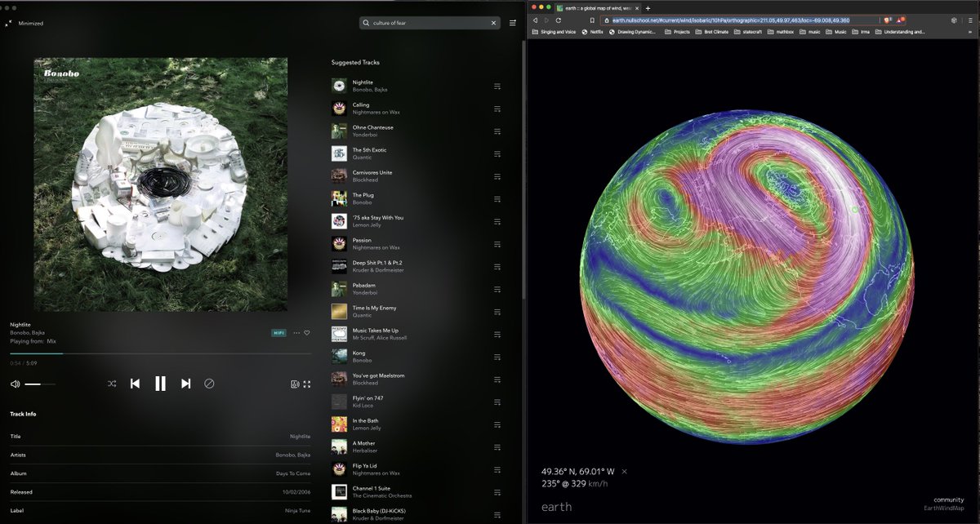Open the mathbox bookmark folder
Image resolution: width=980 pixels, height=524 pixels.
782,32
